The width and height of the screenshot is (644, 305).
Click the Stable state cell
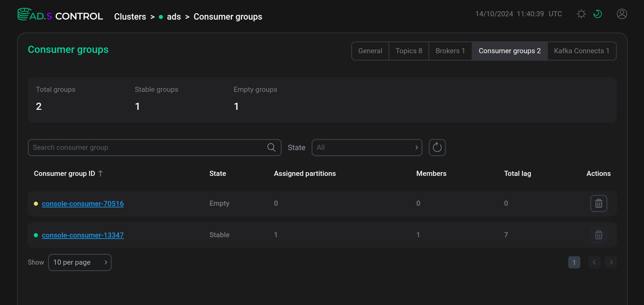(219, 235)
